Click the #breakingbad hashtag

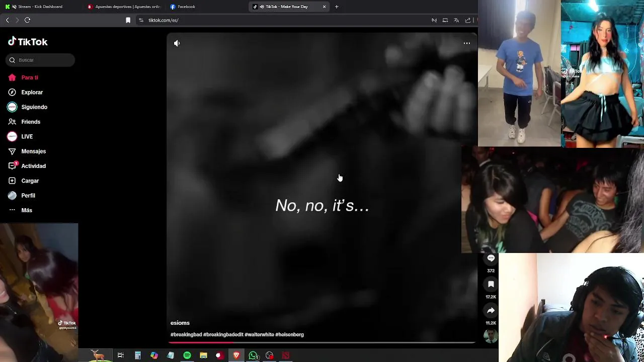pos(186,334)
